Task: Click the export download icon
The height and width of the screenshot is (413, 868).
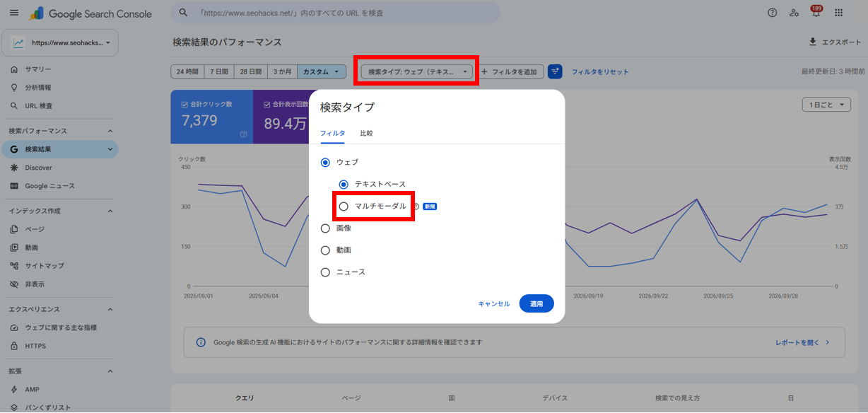Action: pos(813,42)
